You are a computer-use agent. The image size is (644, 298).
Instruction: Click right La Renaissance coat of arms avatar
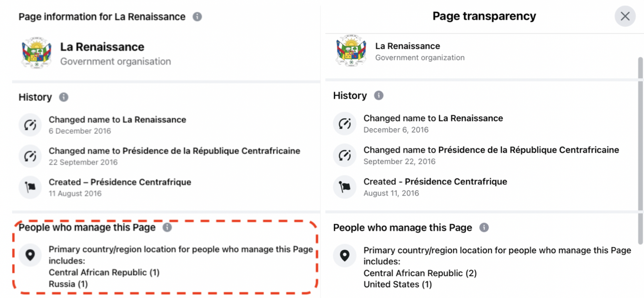[351, 51]
